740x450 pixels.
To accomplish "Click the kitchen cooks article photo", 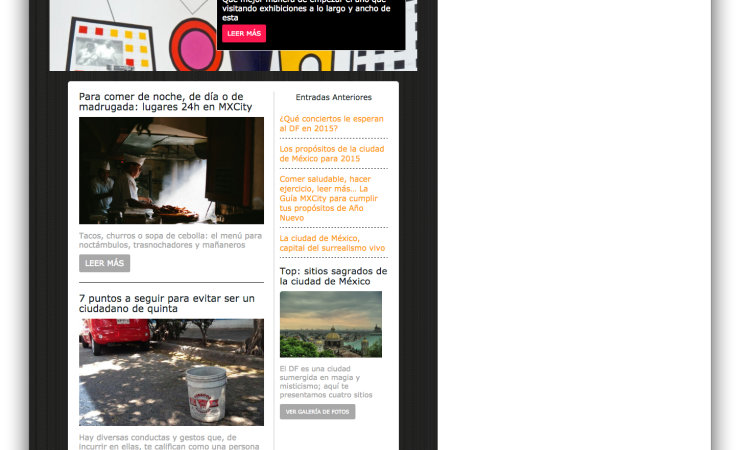I will (x=171, y=170).
